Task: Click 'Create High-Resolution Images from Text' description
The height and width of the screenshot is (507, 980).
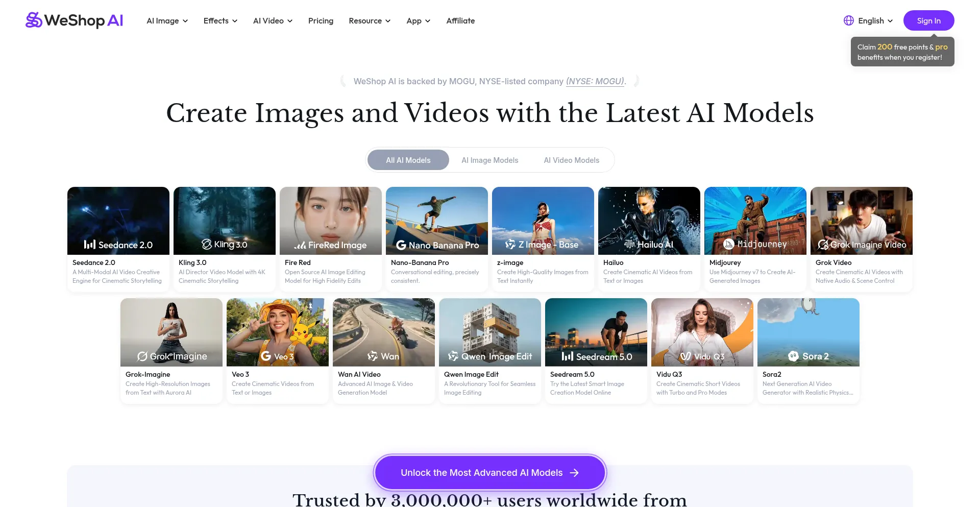Action: pos(168,388)
